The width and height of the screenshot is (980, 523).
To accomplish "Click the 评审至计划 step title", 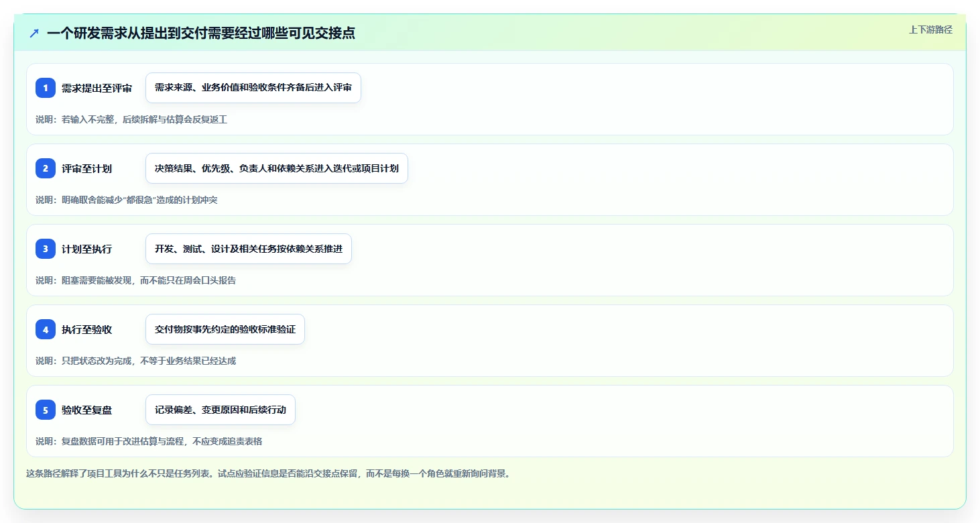I will tap(86, 168).
